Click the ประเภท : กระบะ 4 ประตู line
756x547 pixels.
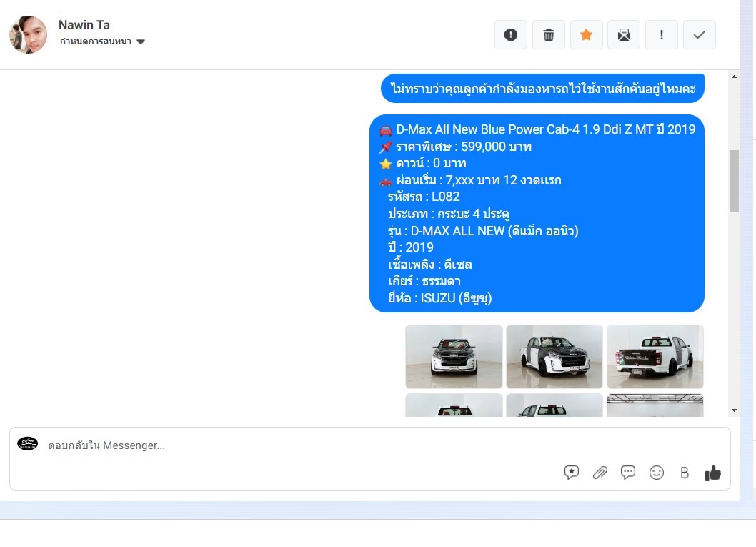click(449, 214)
